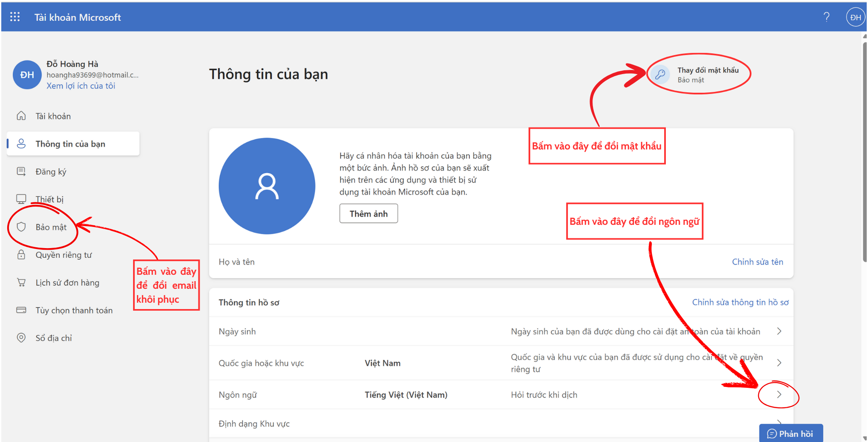Open the app launcher grid icon
The image size is (868, 442).
15,17
